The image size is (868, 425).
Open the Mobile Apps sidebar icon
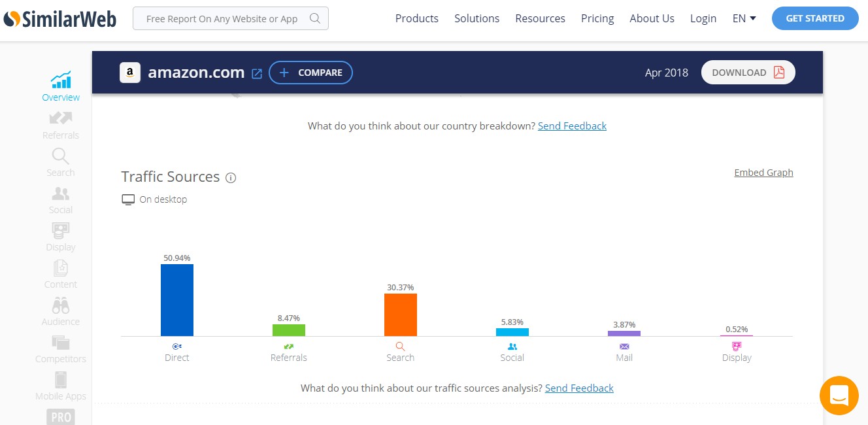click(x=61, y=379)
